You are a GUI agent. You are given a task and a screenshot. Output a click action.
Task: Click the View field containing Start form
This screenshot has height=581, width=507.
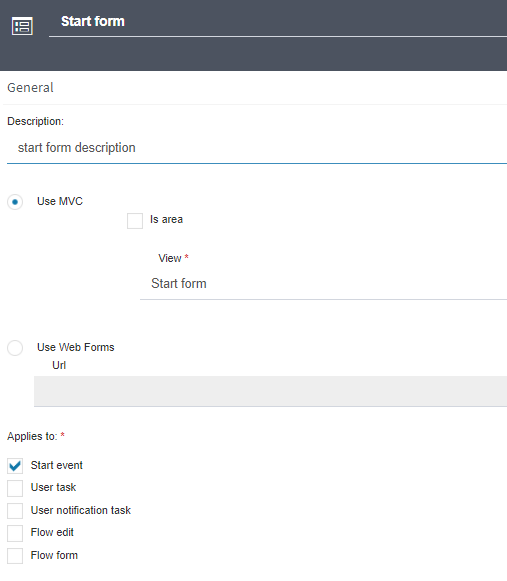click(x=324, y=284)
